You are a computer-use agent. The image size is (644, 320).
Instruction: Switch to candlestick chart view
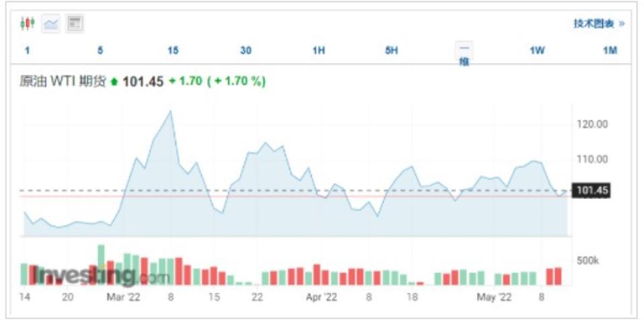(27, 24)
